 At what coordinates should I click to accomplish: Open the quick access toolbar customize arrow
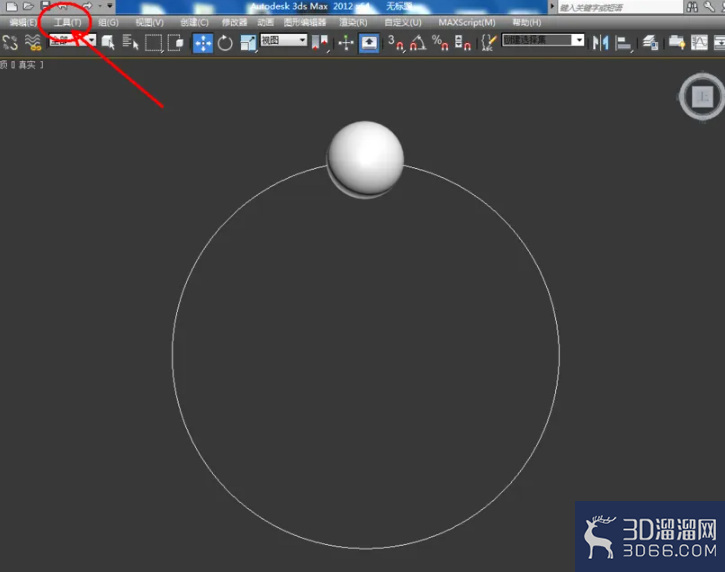coord(110,6)
